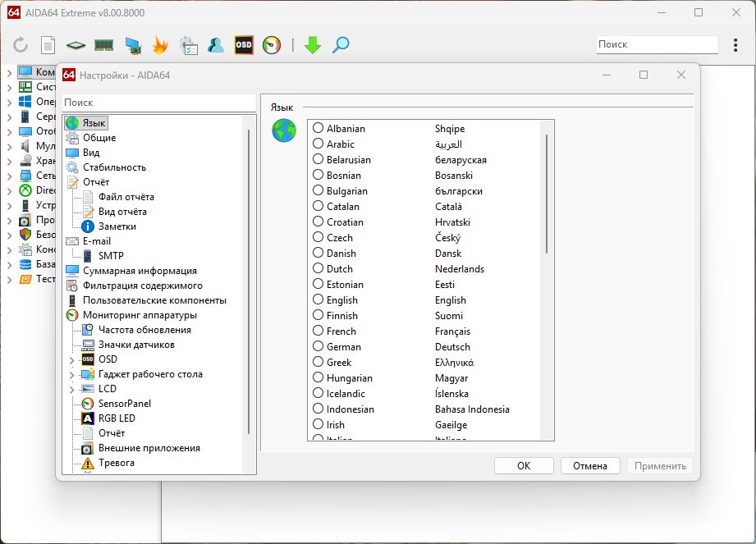Viewport: 756px width, 544px height.
Task: Click the language list vertical scrollbar
Action: point(547,194)
